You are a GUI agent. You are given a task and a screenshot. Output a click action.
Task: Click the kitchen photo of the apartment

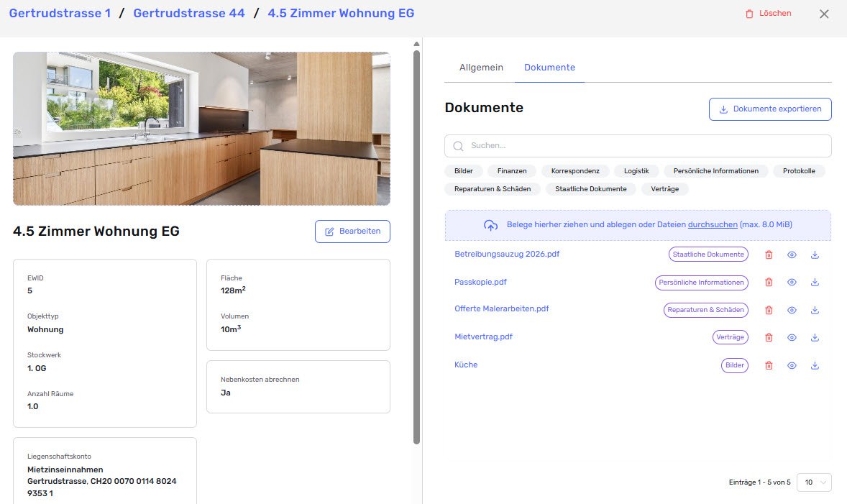click(201, 129)
